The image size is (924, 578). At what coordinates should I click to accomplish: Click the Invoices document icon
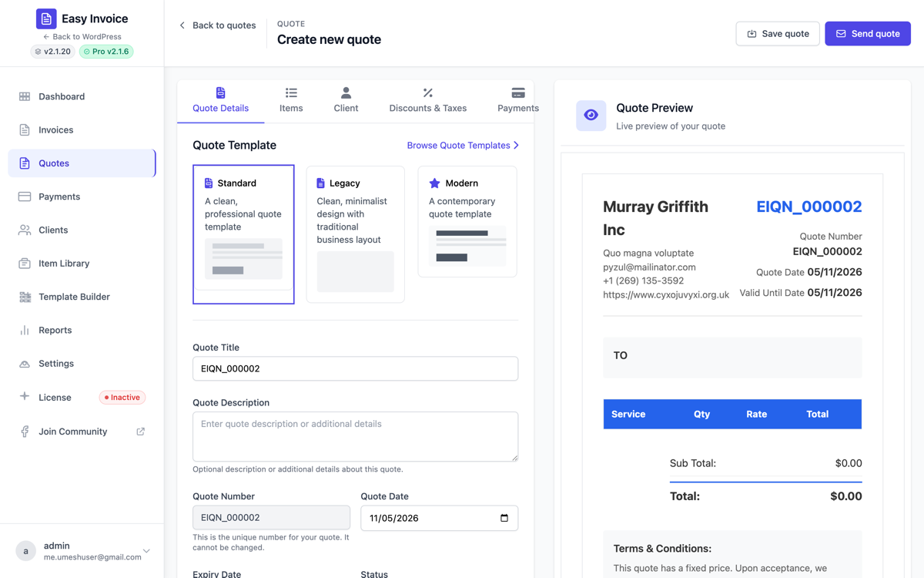tap(25, 129)
